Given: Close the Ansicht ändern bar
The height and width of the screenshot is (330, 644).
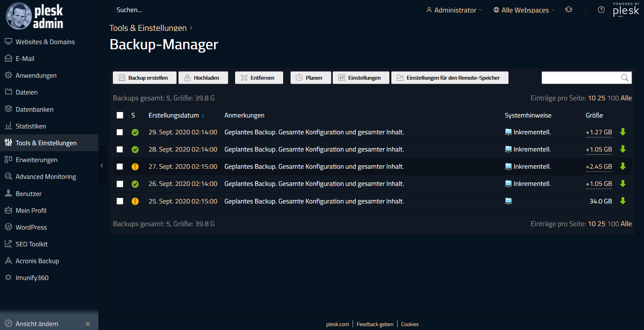Looking at the screenshot, I should [88, 324].
